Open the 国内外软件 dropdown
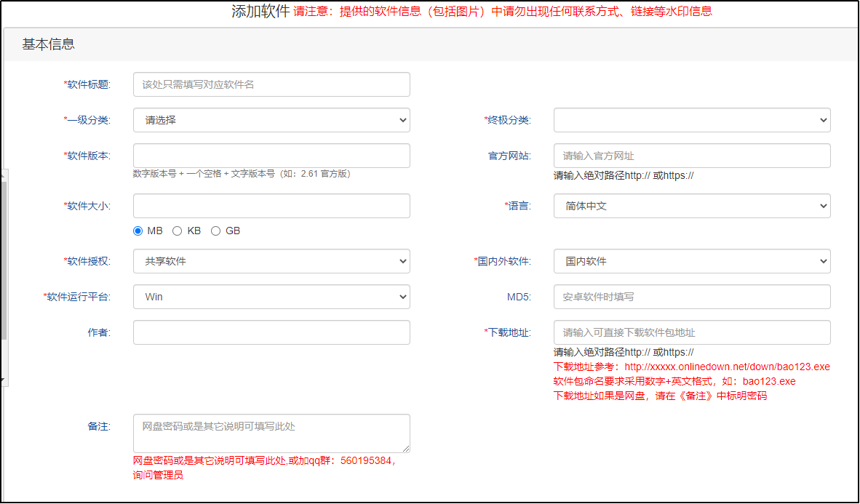The width and height of the screenshot is (860, 504). pyautogui.click(x=692, y=261)
